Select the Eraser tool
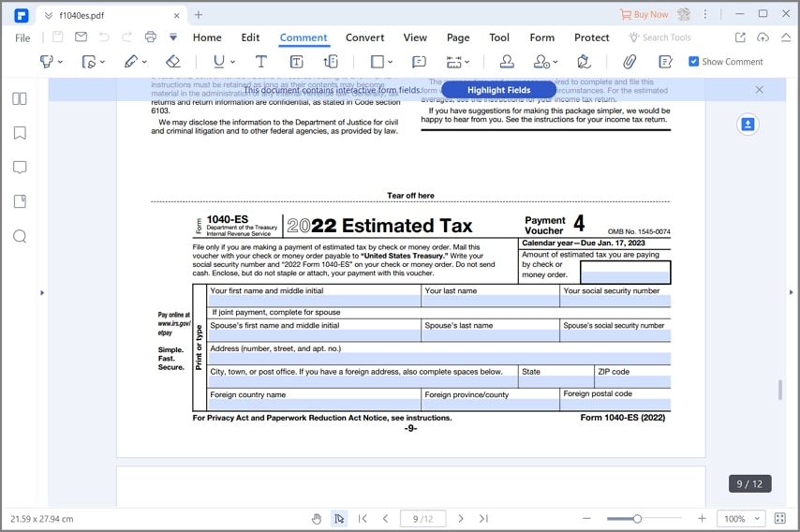 172,62
